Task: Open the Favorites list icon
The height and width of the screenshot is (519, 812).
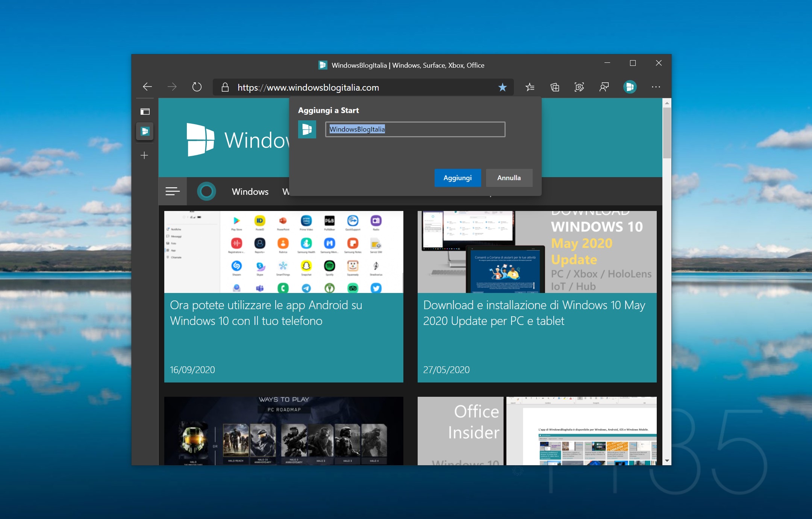Action: (530, 87)
